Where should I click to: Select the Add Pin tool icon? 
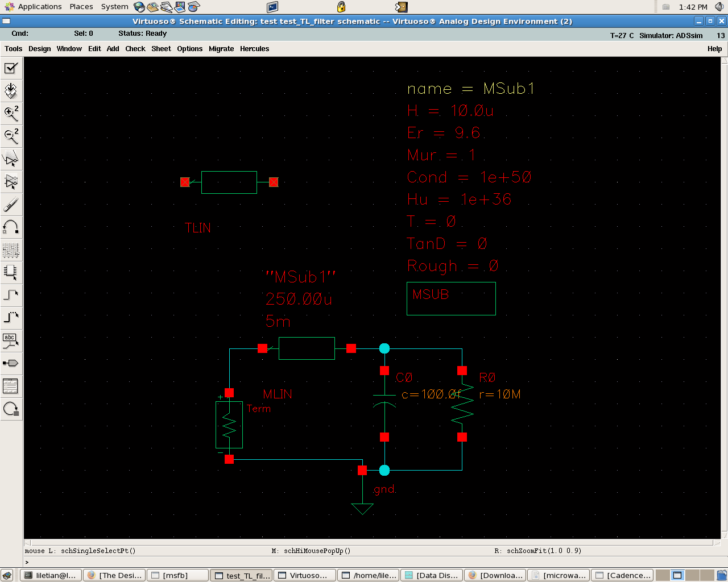click(11, 363)
